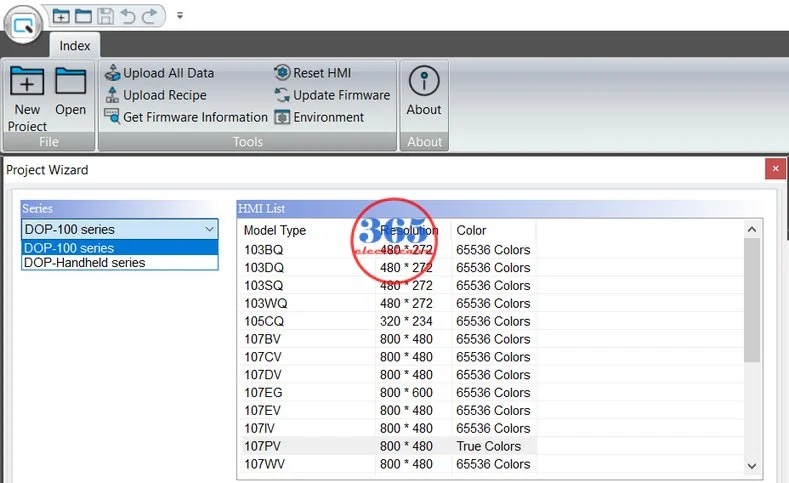Click the Redo arrow icon
This screenshot has width=789, height=483.
[x=149, y=17]
